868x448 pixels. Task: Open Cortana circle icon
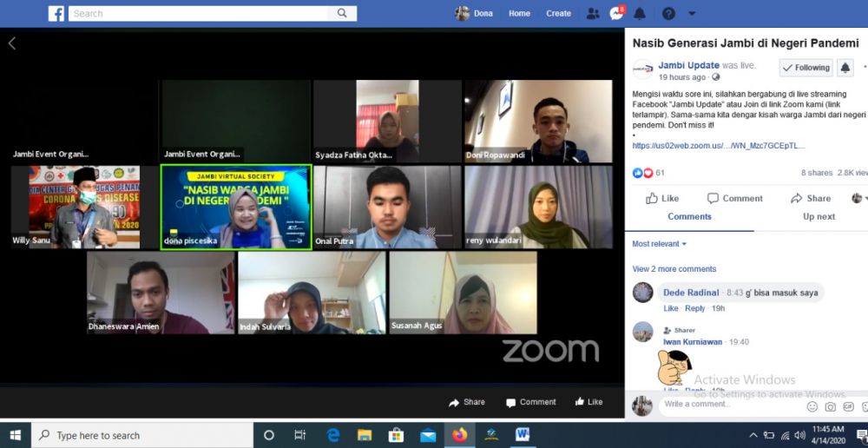point(269,435)
